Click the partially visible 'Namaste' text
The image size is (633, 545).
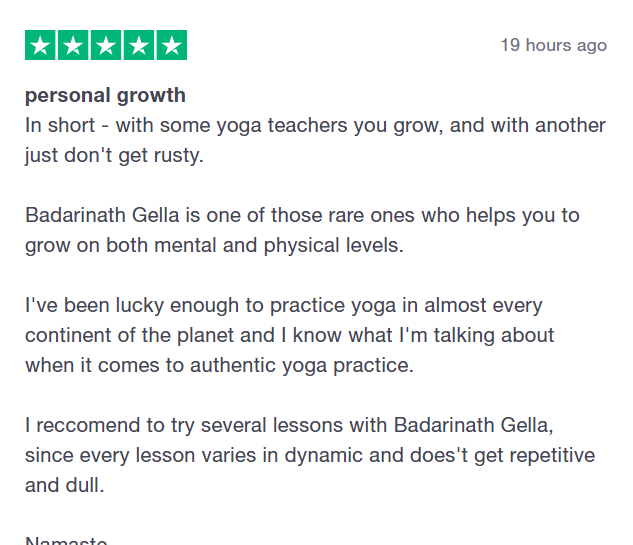(x=66, y=540)
